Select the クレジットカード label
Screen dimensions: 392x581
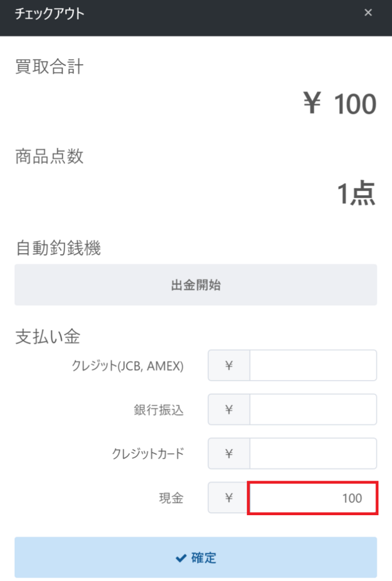click(148, 454)
